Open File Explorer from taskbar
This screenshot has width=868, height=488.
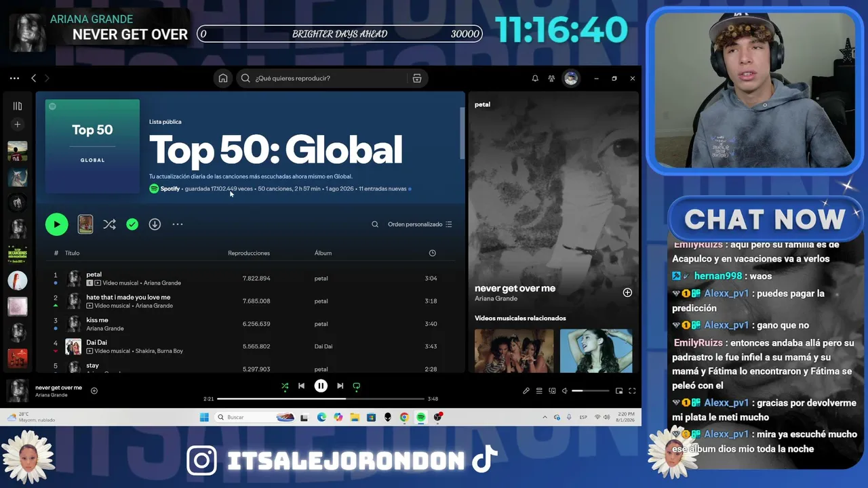(355, 418)
